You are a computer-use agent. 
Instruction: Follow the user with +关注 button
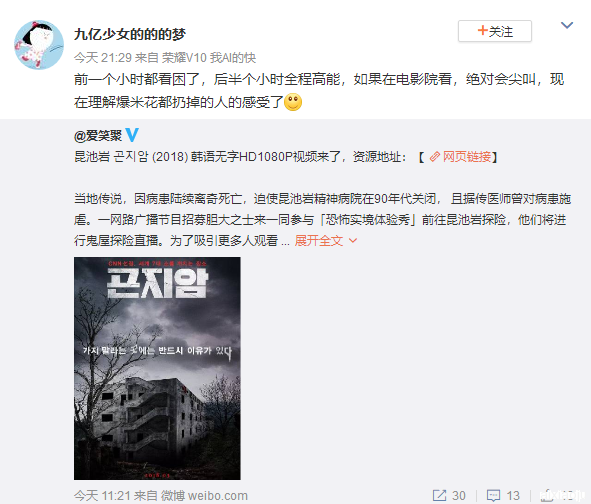495,31
